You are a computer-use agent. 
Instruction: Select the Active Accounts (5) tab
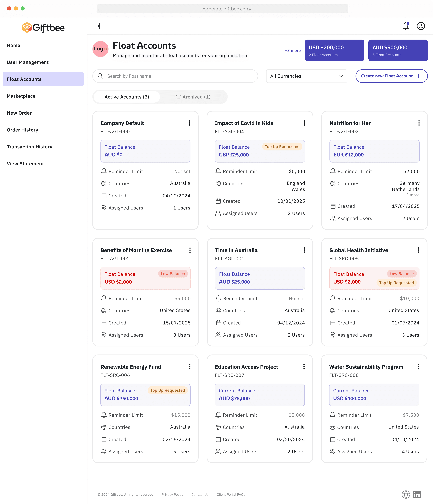(x=127, y=97)
